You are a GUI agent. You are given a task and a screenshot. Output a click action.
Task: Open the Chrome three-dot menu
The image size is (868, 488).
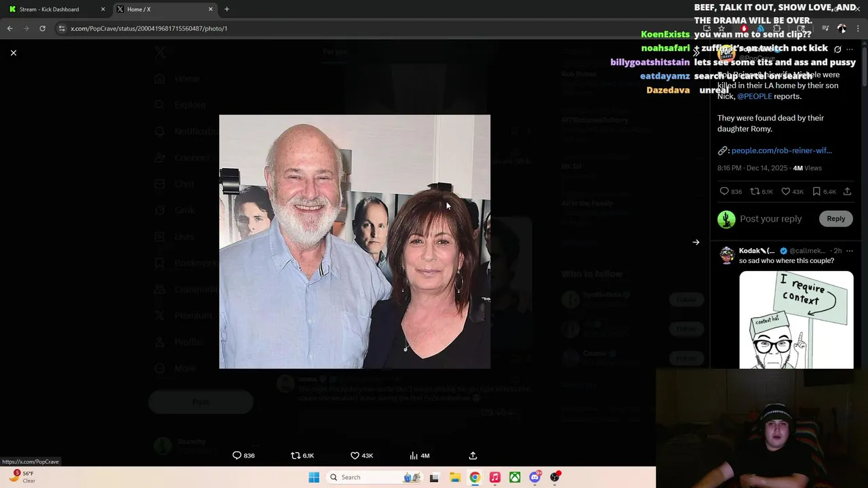[858, 28]
